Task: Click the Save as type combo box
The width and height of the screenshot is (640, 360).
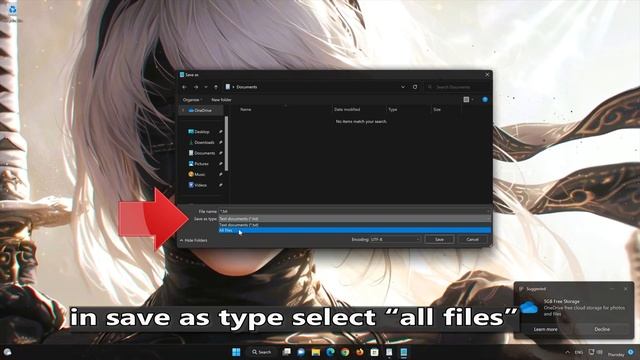Action: point(354,219)
